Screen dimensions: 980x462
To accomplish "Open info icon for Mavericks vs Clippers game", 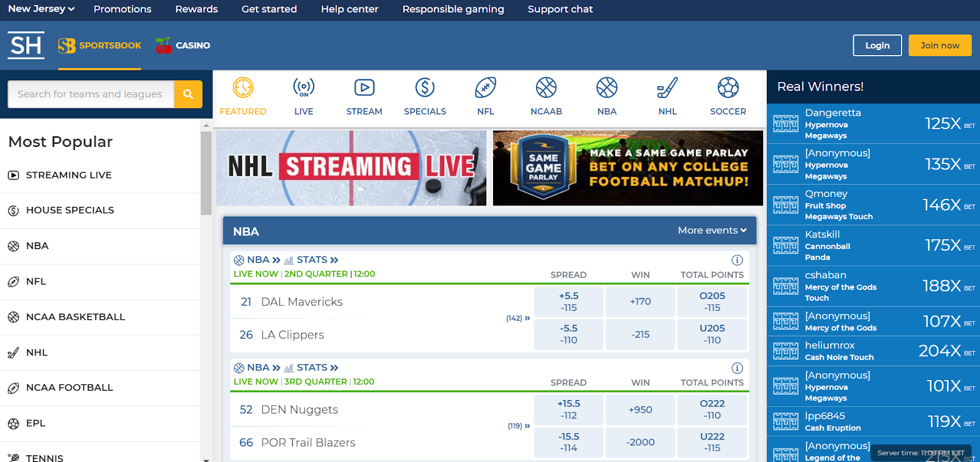I will tap(737, 260).
